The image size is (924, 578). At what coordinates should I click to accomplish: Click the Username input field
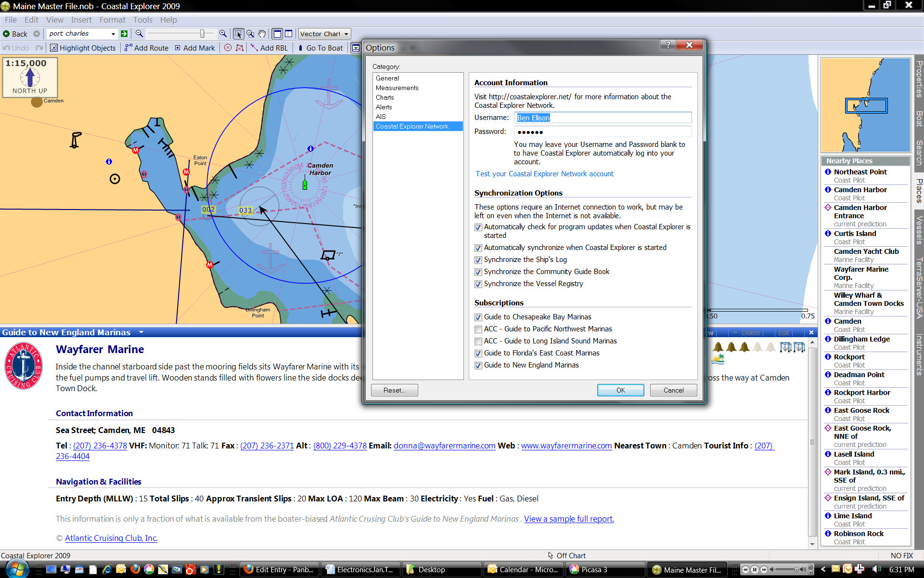tap(603, 118)
